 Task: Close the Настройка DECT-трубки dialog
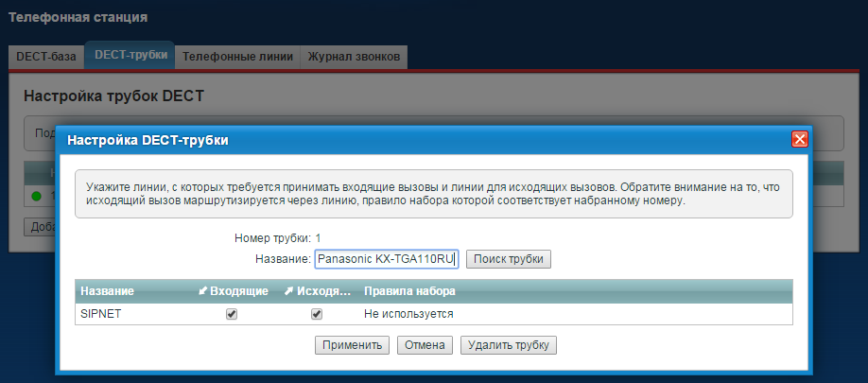click(799, 139)
